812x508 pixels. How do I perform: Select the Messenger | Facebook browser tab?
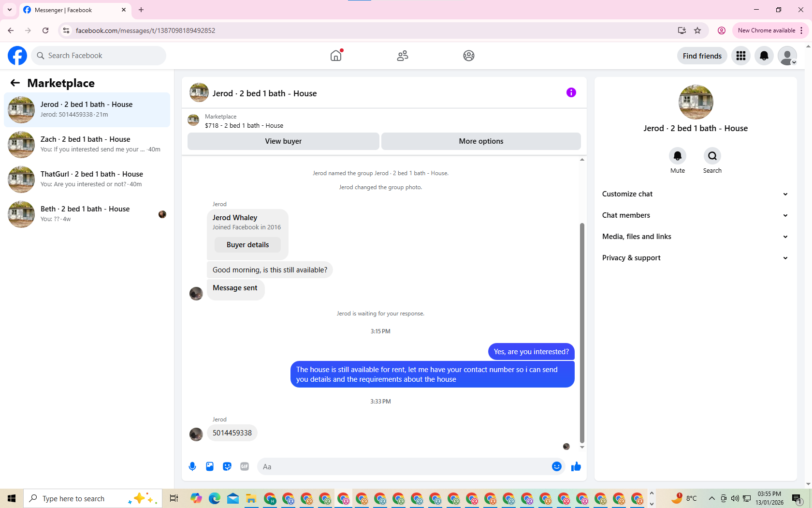75,10
